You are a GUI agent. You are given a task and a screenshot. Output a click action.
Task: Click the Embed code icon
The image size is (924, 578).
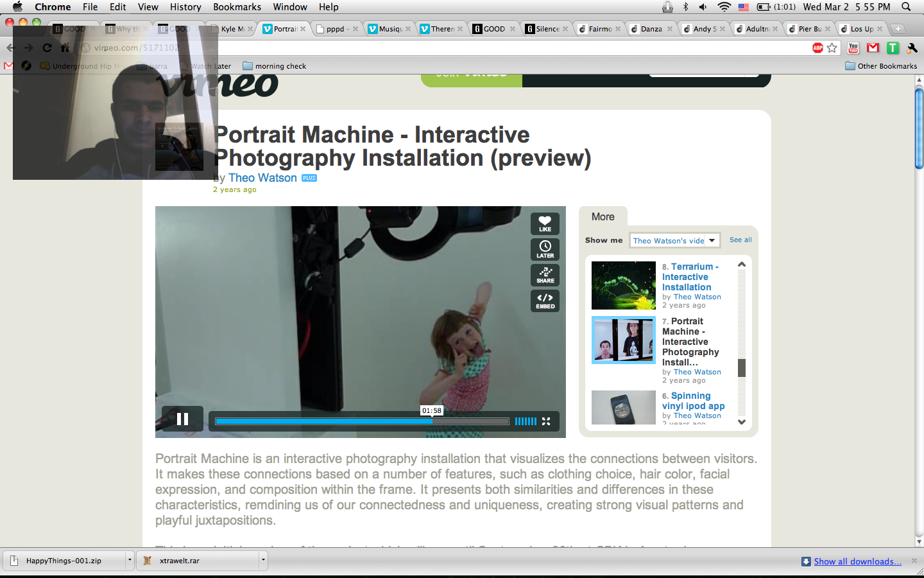click(545, 301)
